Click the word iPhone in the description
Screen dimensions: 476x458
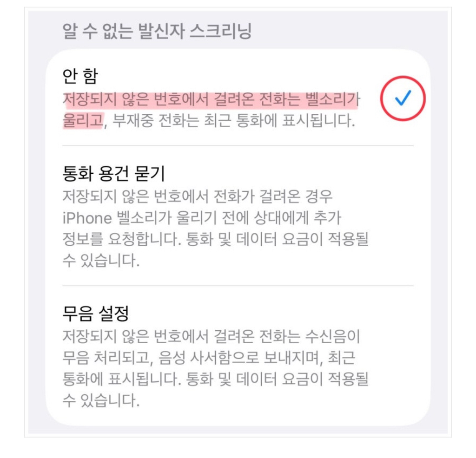87,218
